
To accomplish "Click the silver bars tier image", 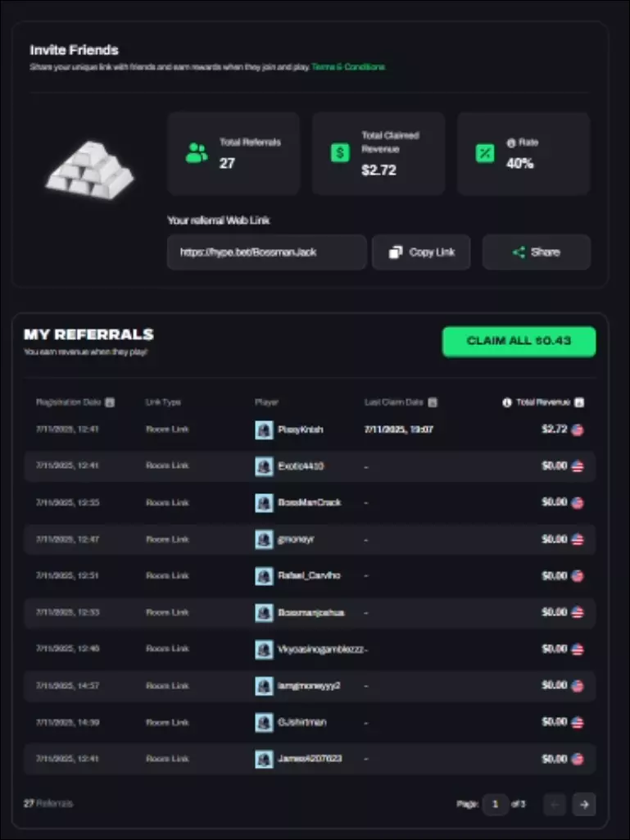I will click(89, 170).
